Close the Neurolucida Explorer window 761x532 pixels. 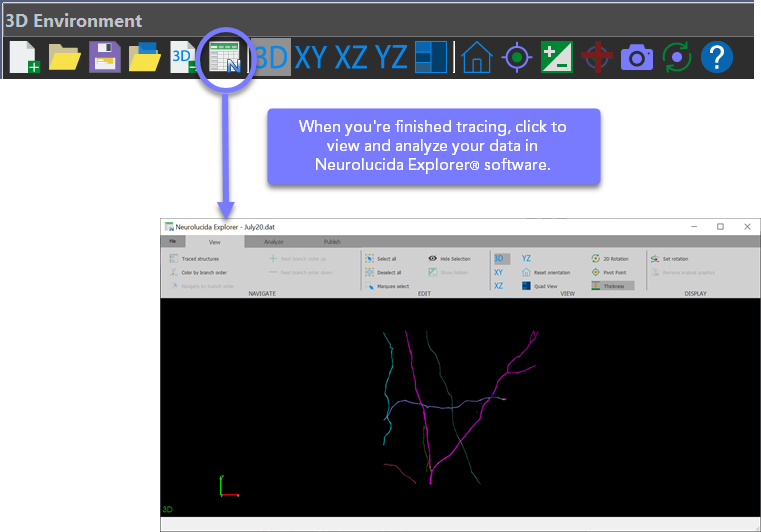[x=747, y=227]
